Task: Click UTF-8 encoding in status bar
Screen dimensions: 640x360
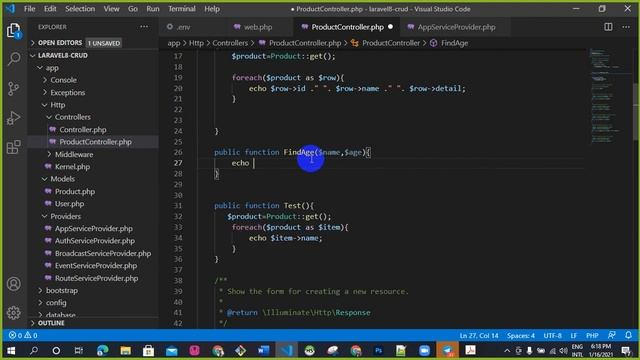Action: pos(553,336)
